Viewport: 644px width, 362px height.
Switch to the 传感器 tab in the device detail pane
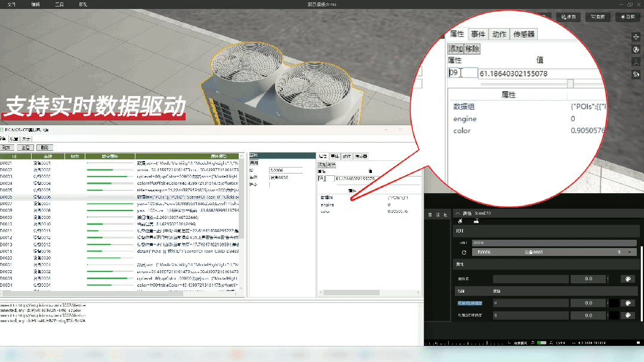coord(361,156)
